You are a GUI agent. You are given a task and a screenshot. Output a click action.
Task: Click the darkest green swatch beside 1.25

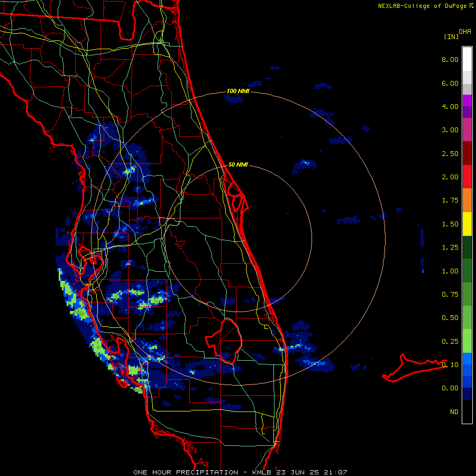tap(467, 247)
